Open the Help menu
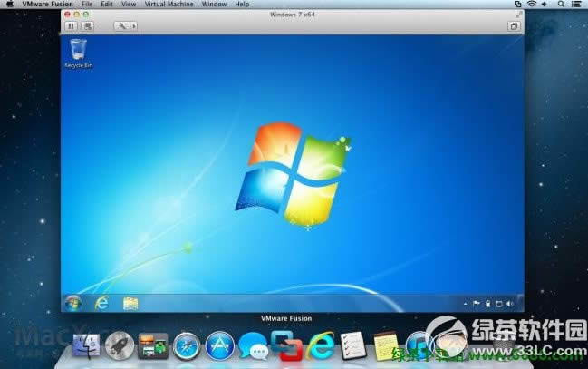 pyautogui.click(x=242, y=5)
